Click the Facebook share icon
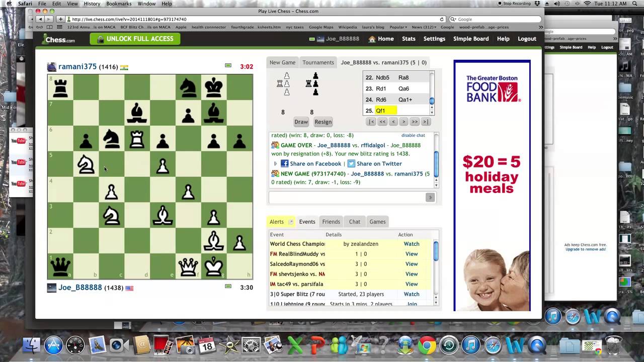Viewport: 644px width, 362px height. tap(284, 164)
